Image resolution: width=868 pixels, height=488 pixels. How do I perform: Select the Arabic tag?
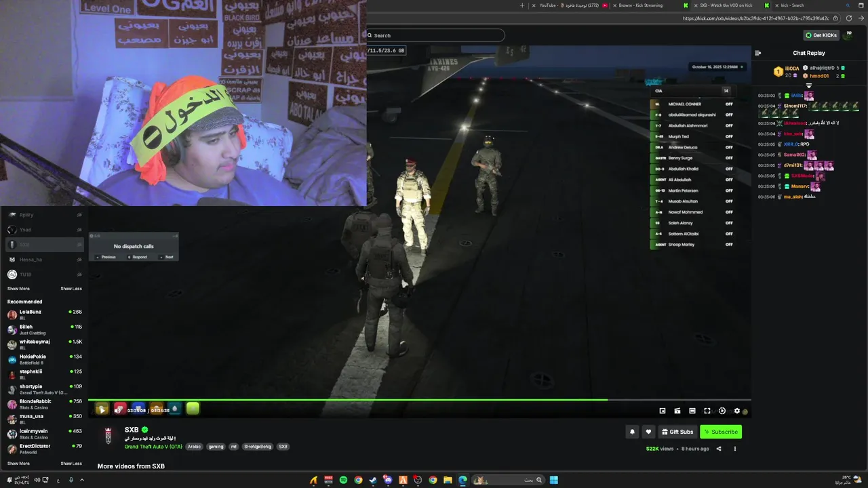195,447
